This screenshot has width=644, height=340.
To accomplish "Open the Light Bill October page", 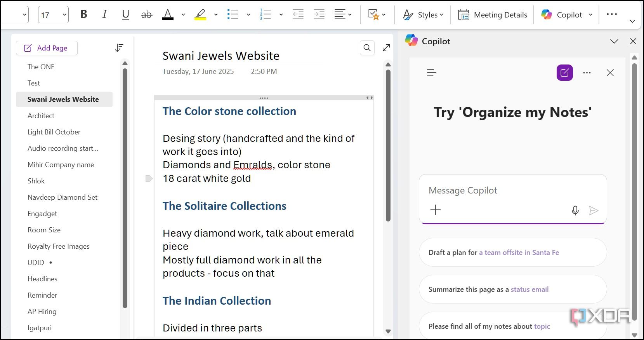I will [54, 132].
